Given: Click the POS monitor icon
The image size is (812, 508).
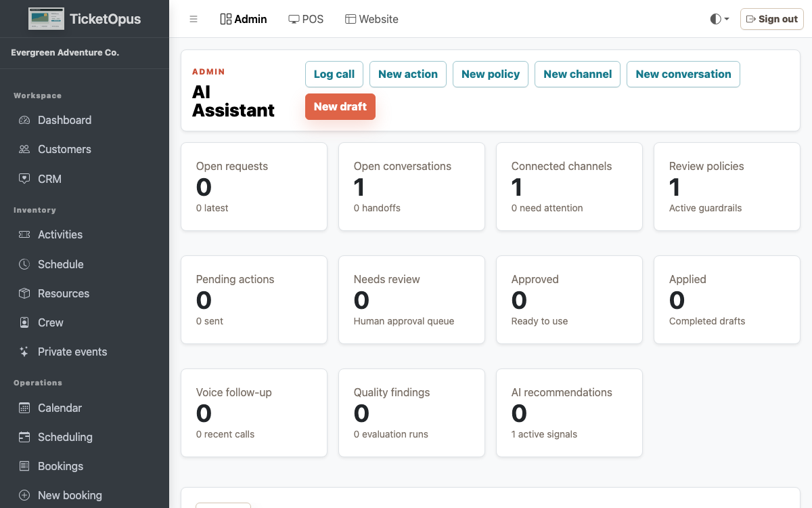Looking at the screenshot, I should 294,19.
